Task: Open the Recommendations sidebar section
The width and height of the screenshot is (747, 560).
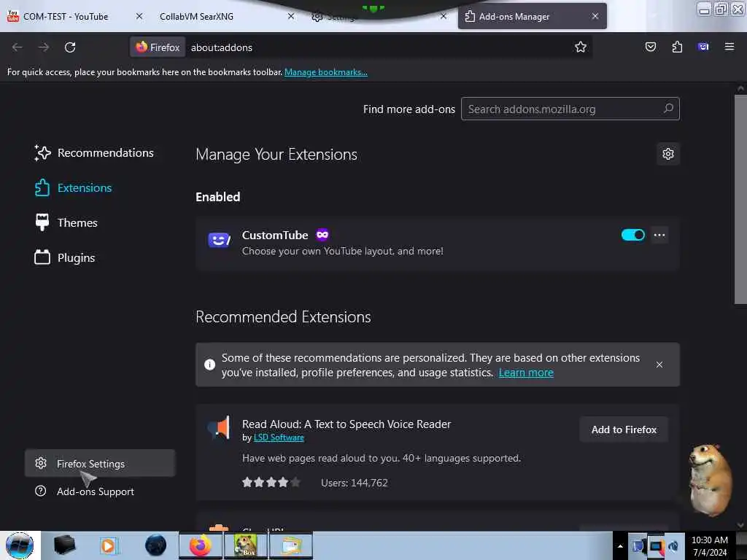Action: (x=94, y=153)
